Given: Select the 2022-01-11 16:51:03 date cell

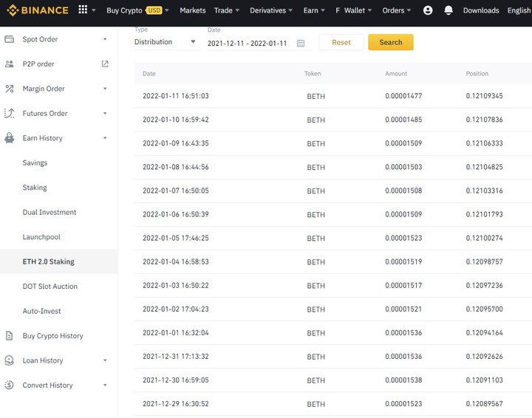Looking at the screenshot, I should [x=176, y=96].
